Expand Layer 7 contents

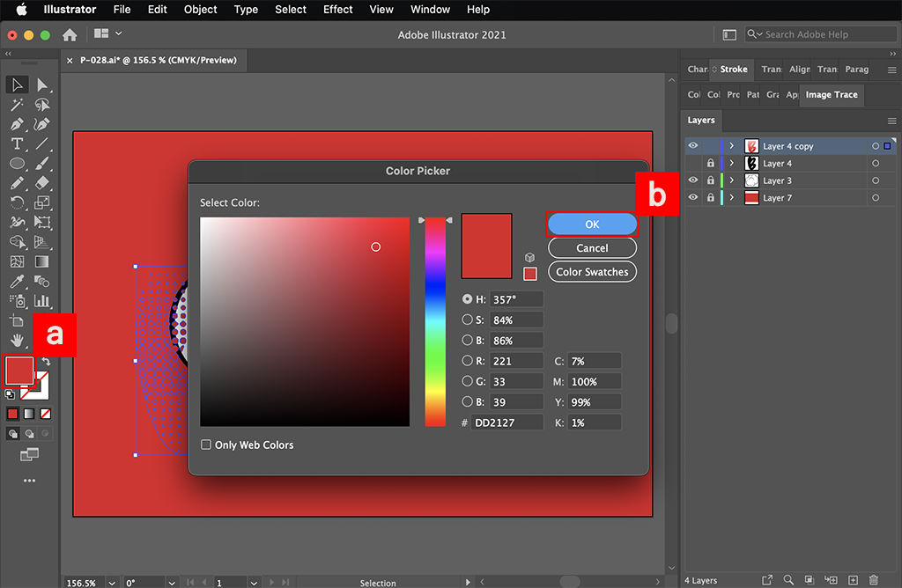point(732,198)
